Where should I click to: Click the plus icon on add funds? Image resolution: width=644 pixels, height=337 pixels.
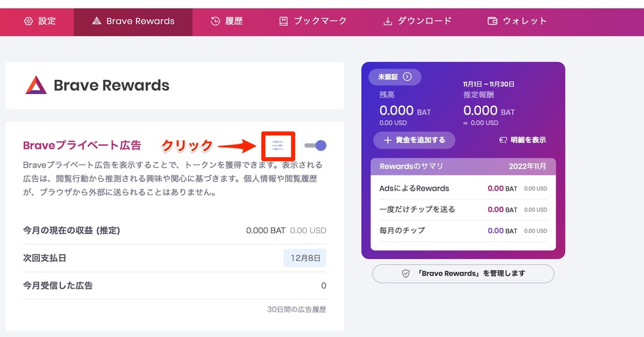[x=387, y=140]
